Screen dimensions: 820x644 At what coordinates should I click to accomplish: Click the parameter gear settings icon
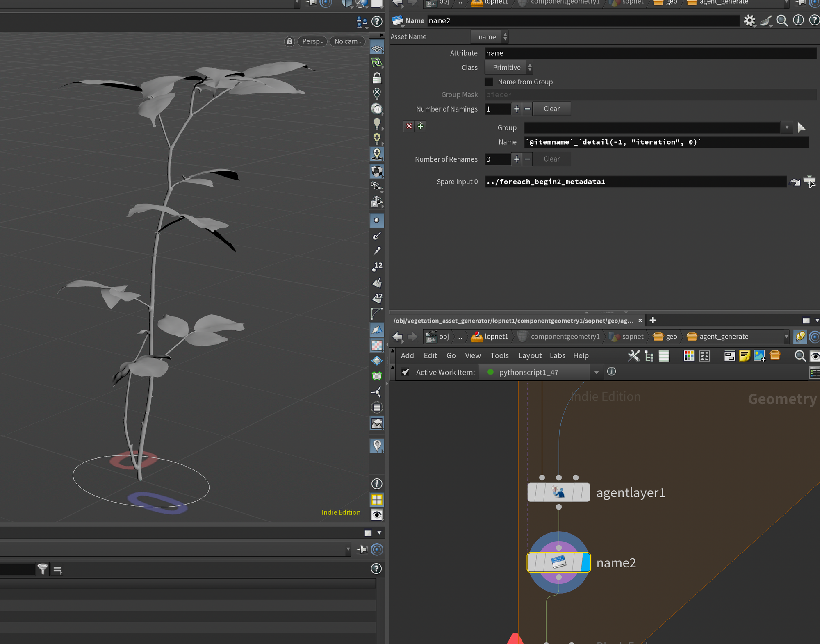(749, 20)
